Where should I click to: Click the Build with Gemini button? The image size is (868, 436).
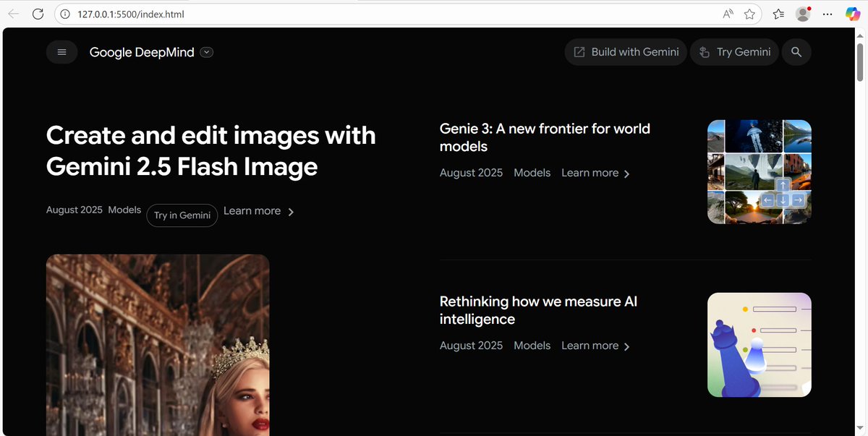(x=626, y=52)
